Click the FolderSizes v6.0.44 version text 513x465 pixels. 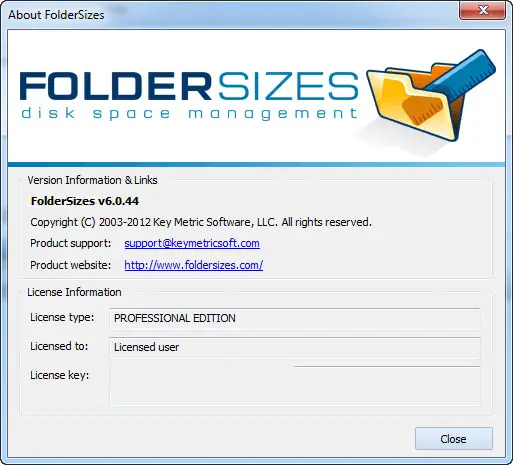pyautogui.click(x=85, y=201)
